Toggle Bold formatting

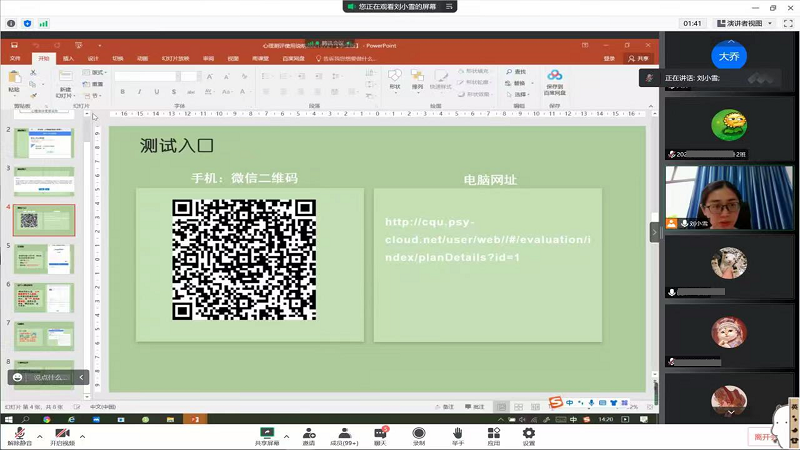pos(122,92)
